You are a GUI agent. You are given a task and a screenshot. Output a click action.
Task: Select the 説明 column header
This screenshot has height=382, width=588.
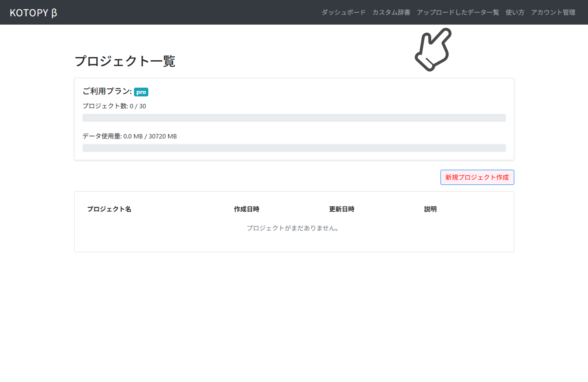coord(430,209)
